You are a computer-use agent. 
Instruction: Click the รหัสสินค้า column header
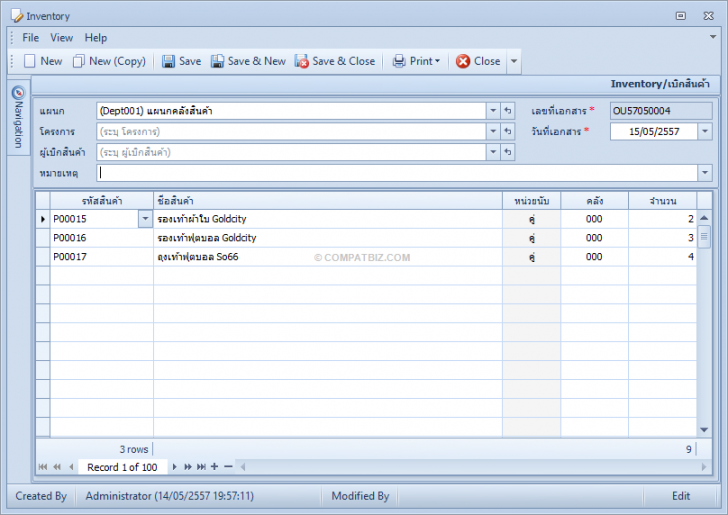click(x=102, y=201)
